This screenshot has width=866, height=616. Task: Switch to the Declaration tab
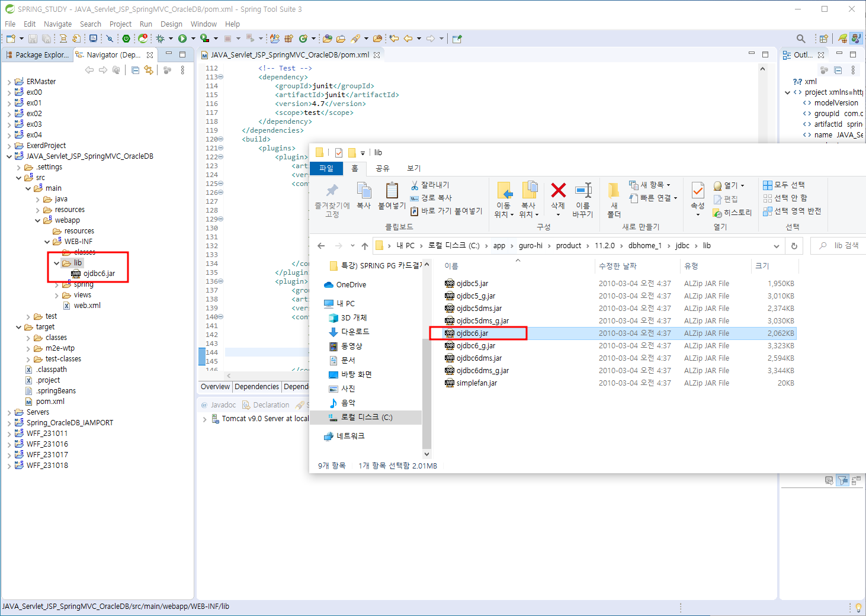coord(265,405)
